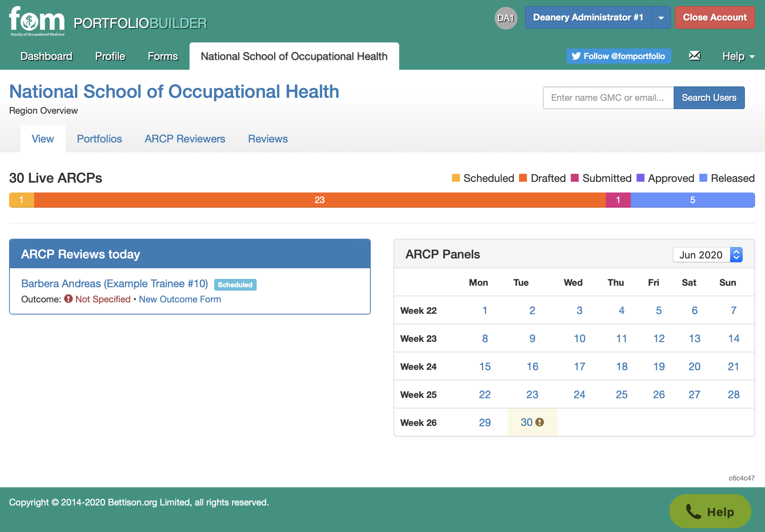The image size is (765, 532).
Task: Open the Profile tab
Action: pos(110,56)
